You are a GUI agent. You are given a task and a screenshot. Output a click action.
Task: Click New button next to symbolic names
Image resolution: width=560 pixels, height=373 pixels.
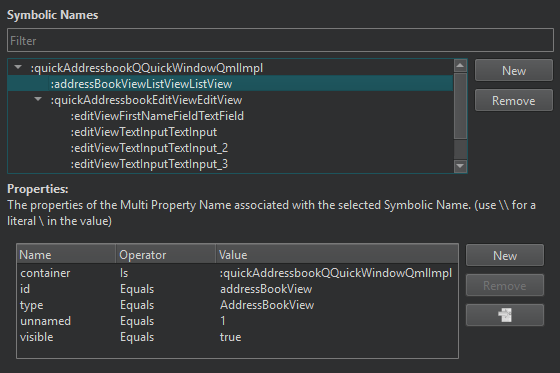(514, 70)
